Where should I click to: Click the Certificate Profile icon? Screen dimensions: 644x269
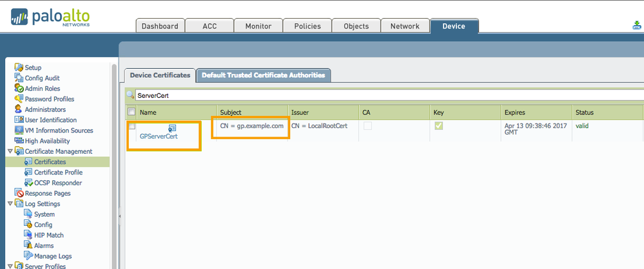coord(28,172)
